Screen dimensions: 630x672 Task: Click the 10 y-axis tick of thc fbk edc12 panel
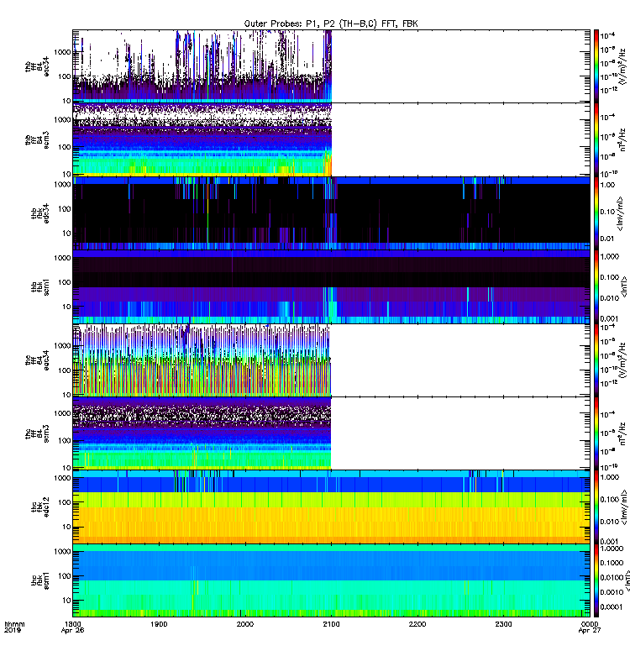coord(67,528)
